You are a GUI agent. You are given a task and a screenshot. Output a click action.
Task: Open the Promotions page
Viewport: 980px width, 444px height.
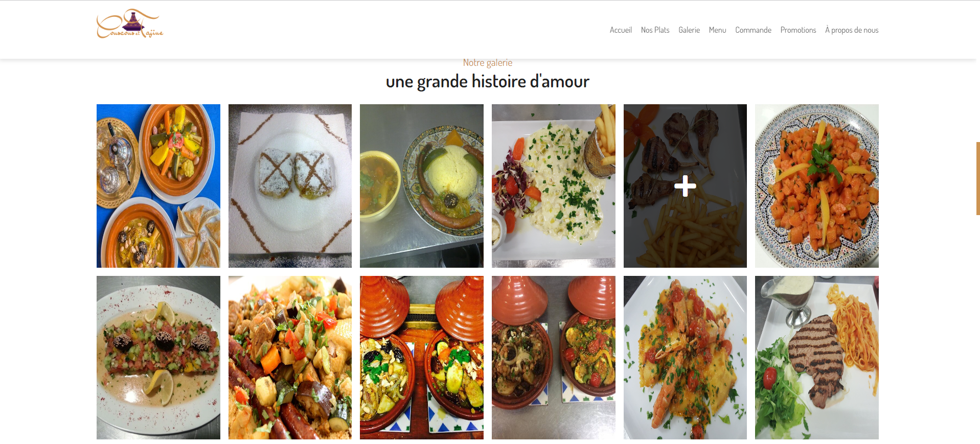coord(798,30)
